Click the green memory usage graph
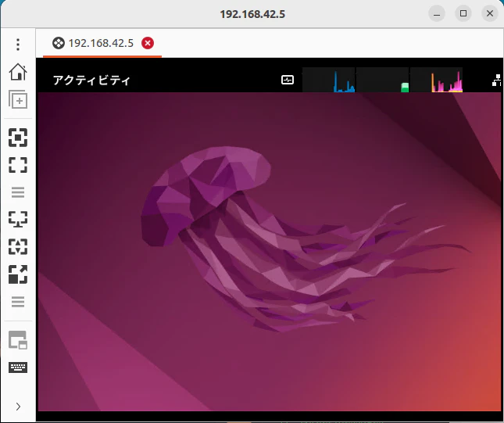 coord(383,80)
